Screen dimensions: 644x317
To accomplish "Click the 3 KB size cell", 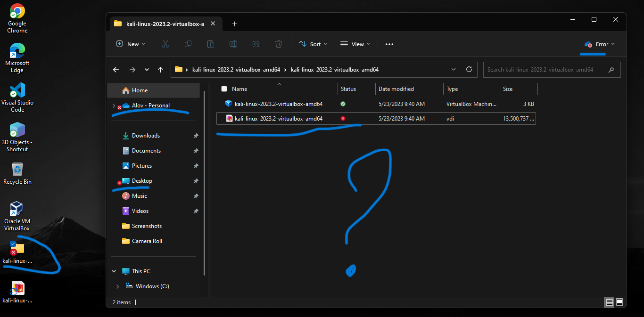I will (x=528, y=104).
